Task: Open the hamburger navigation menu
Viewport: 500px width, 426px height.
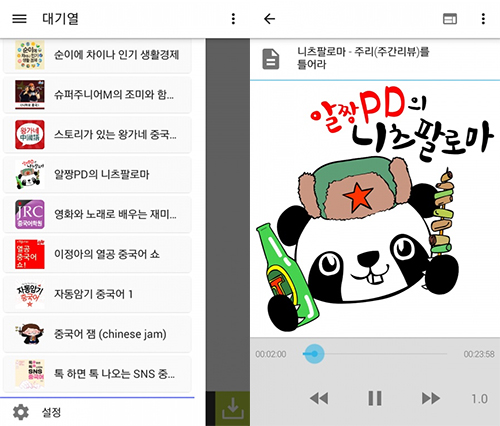Action: [19, 19]
